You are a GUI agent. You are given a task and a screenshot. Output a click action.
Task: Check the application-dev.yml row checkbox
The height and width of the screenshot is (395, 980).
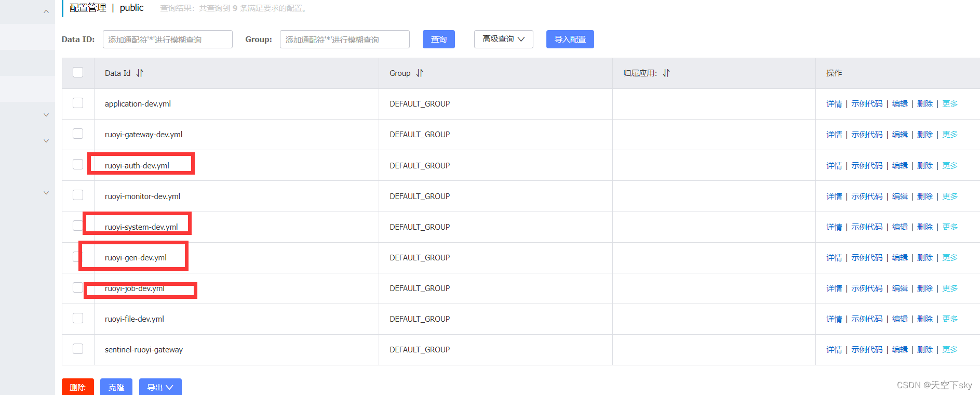point(78,103)
